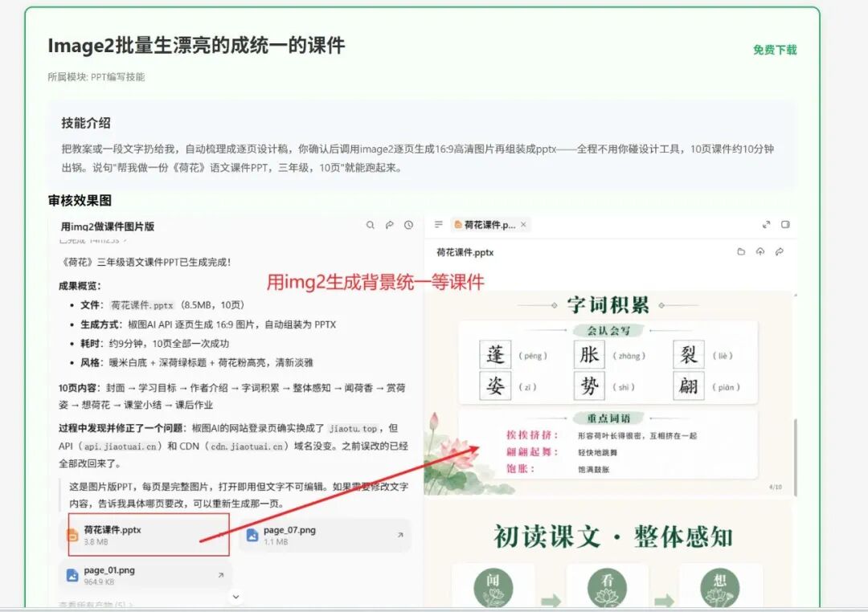Expand preview panel to fullscreen
868x612 pixels.
[x=766, y=224]
